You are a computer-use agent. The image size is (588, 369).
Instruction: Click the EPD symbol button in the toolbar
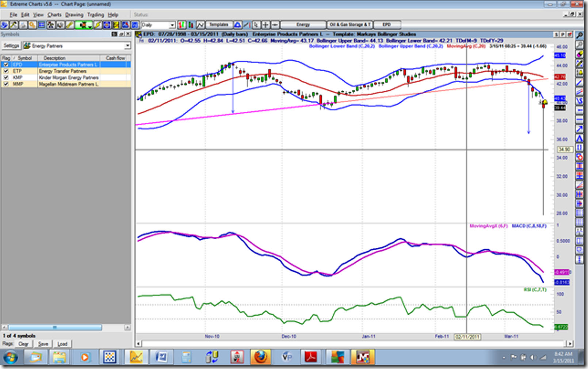(387, 25)
